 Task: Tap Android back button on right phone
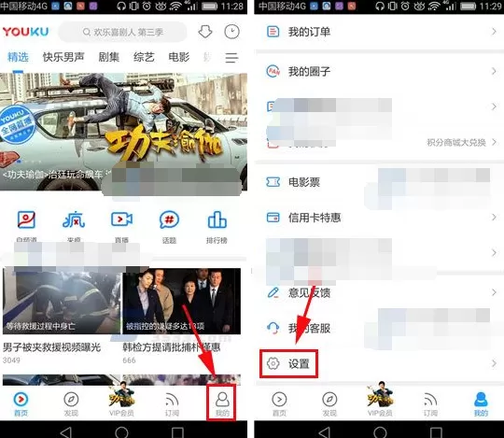pos(325,431)
